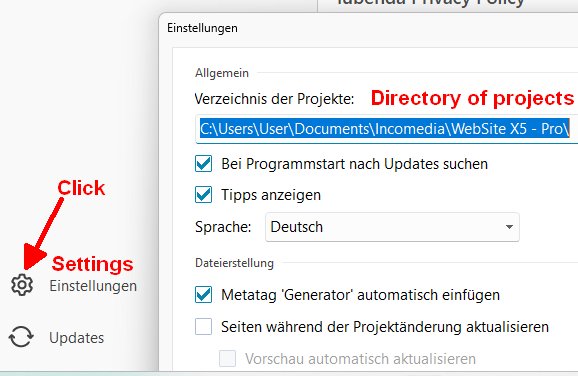Open the Einstellungen sidebar label

93,286
